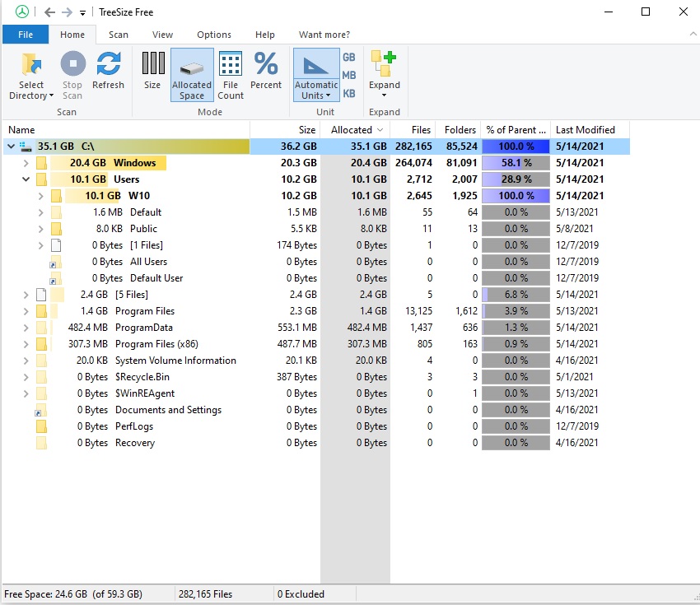
Task: Click the Free Space status bar entry
Action: pyautogui.click(x=73, y=594)
